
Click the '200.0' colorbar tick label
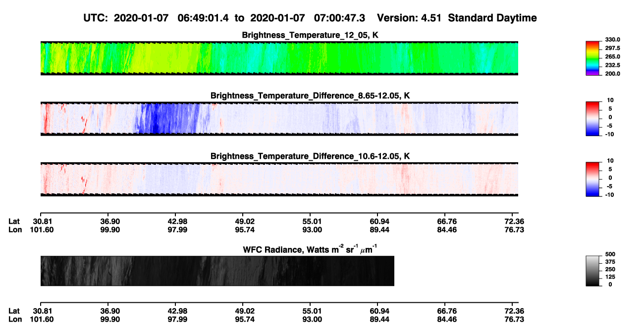[613, 74]
